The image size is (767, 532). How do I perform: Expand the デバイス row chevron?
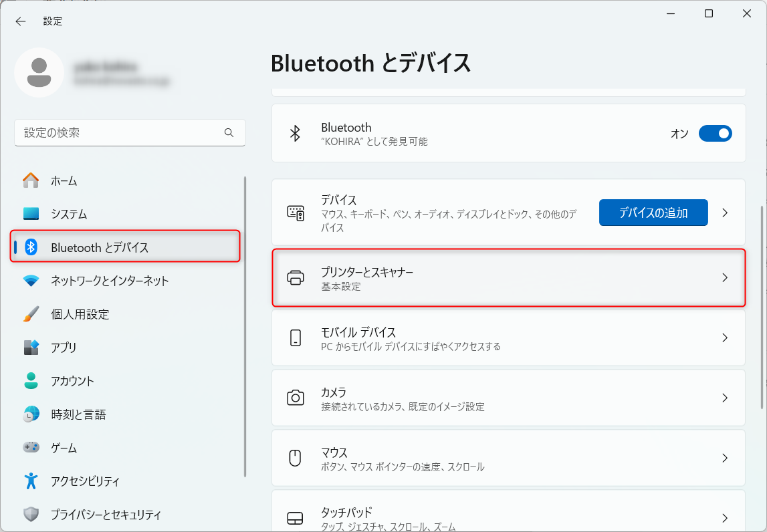(725, 213)
